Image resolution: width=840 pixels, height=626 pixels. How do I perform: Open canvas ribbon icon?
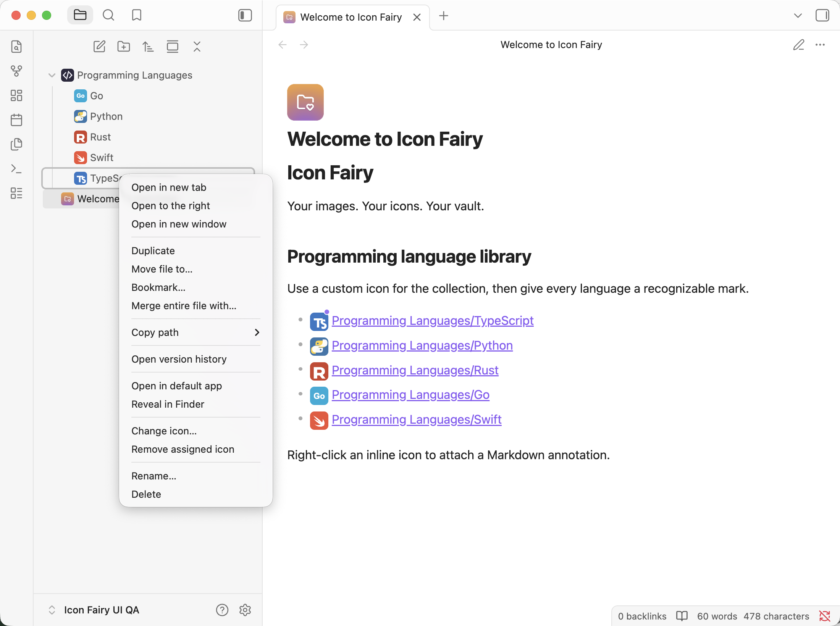(x=16, y=95)
